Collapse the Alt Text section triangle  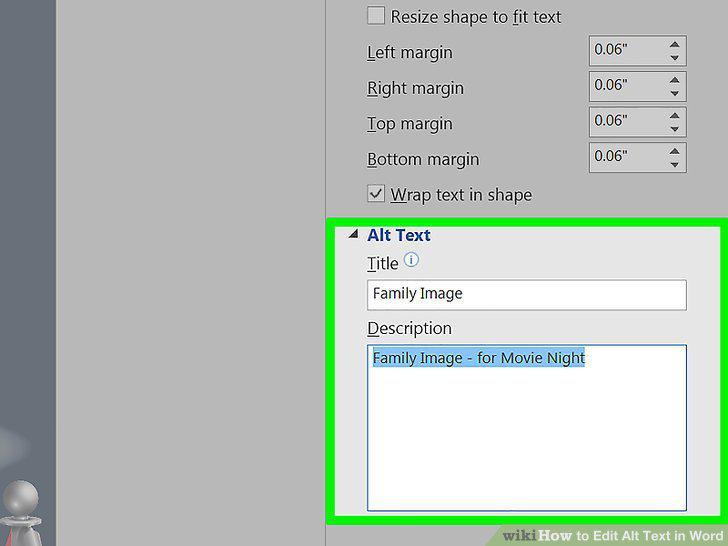[x=353, y=234]
